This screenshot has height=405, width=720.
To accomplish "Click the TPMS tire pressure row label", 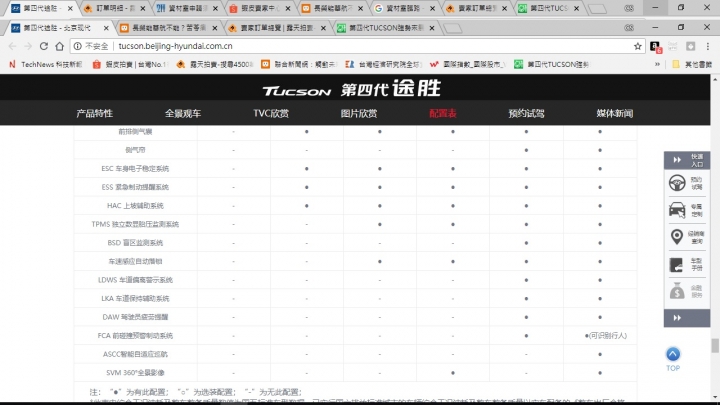I will point(135,224).
